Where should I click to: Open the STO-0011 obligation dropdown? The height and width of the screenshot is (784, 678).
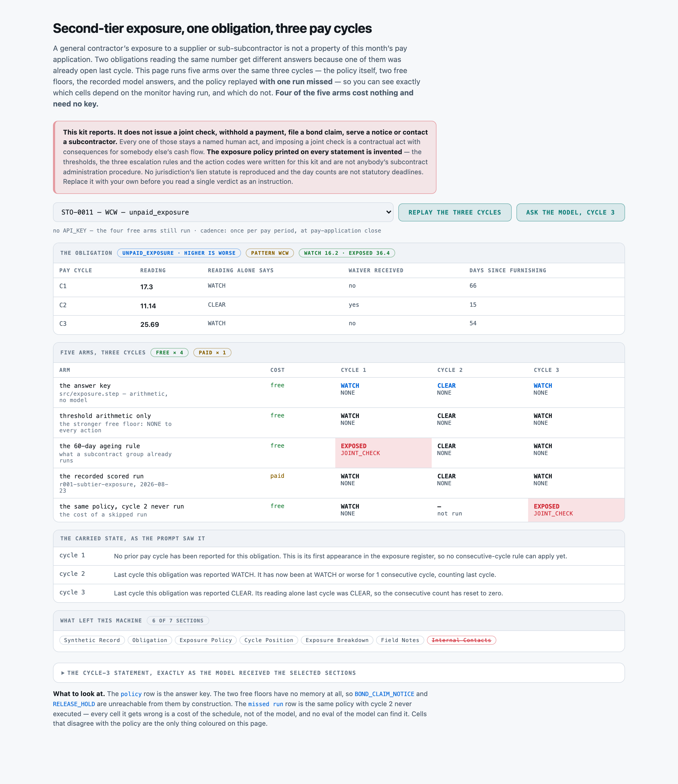tap(223, 212)
